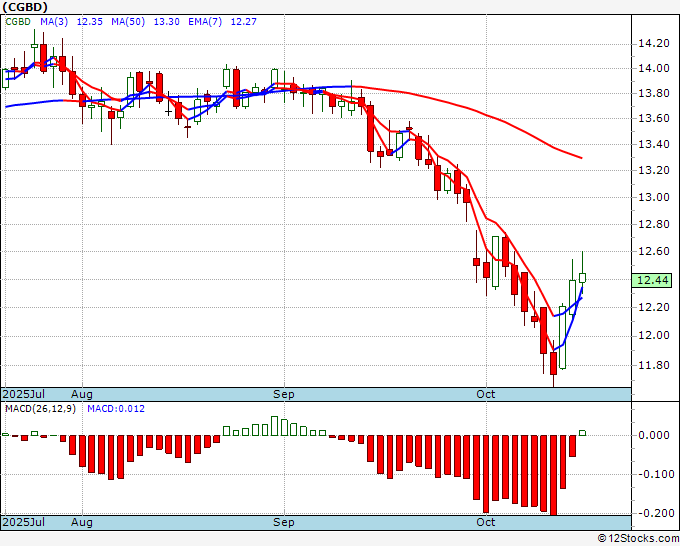680x546 pixels.
Task: Click the MA(50) value 13.30
Action: 167,22
